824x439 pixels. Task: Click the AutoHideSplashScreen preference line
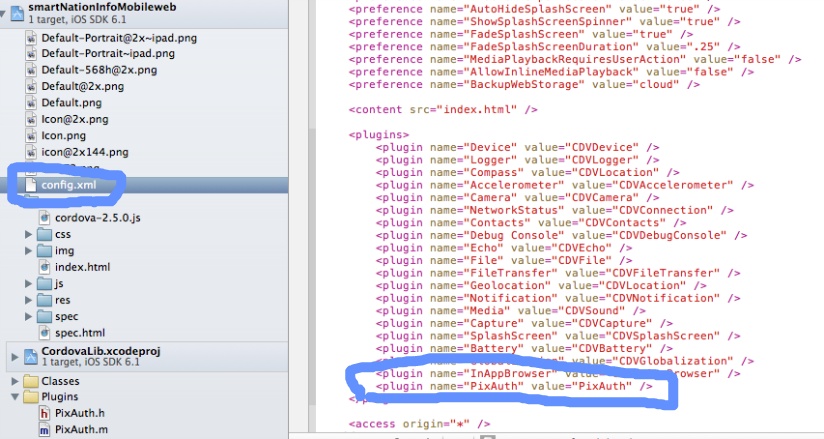coord(534,9)
